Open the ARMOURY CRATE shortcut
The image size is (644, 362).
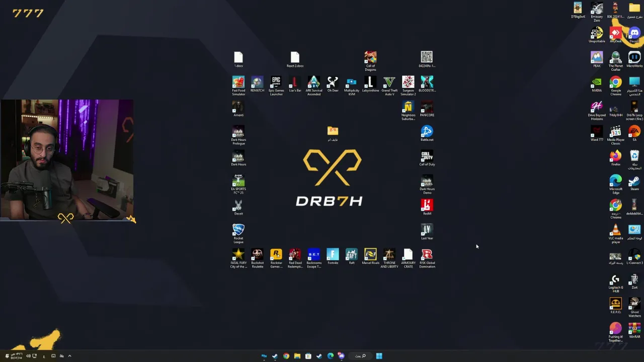point(408,258)
